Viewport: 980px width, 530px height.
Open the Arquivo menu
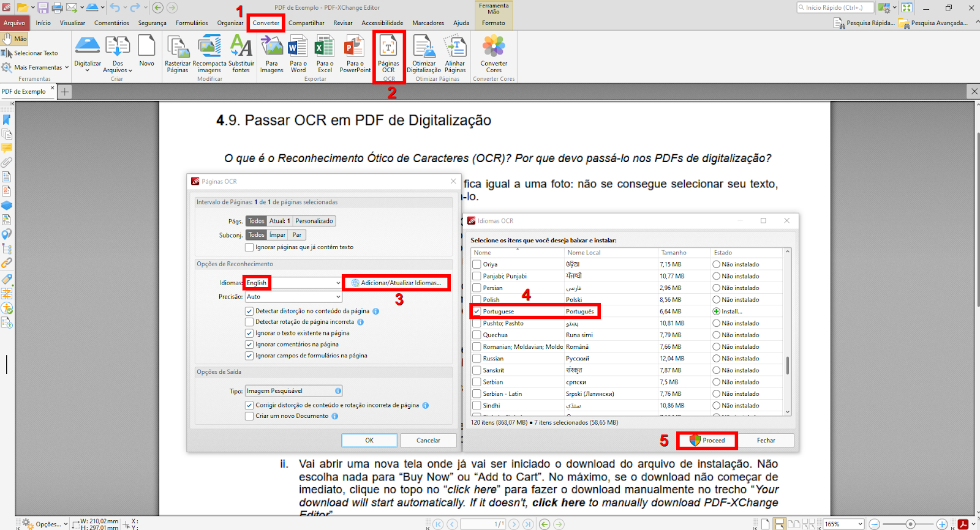[14, 23]
